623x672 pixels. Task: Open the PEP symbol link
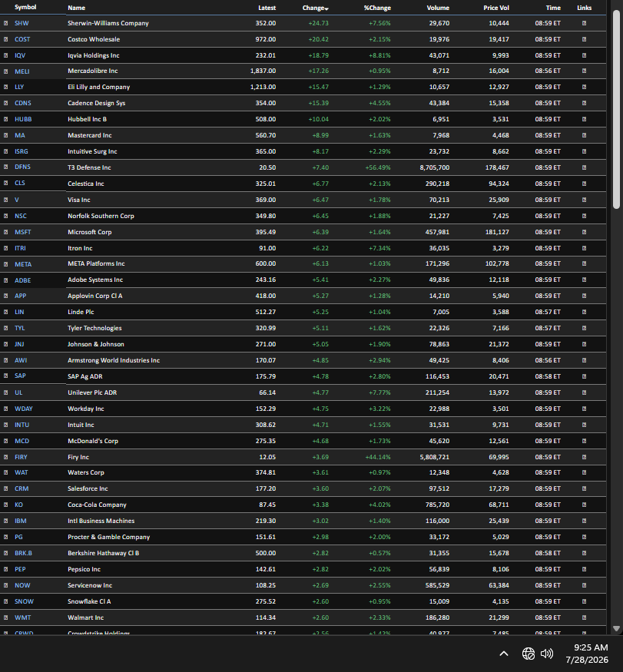(x=20, y=569)
